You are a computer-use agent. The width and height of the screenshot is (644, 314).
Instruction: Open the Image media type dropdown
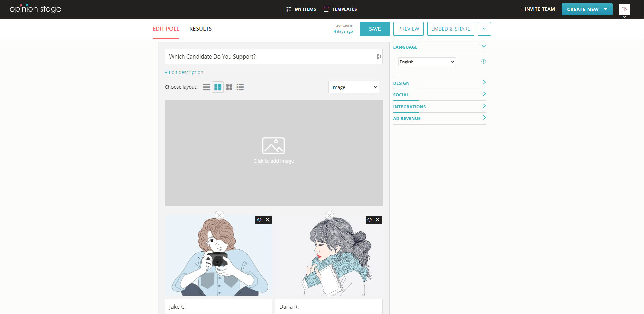click(353, 87)
